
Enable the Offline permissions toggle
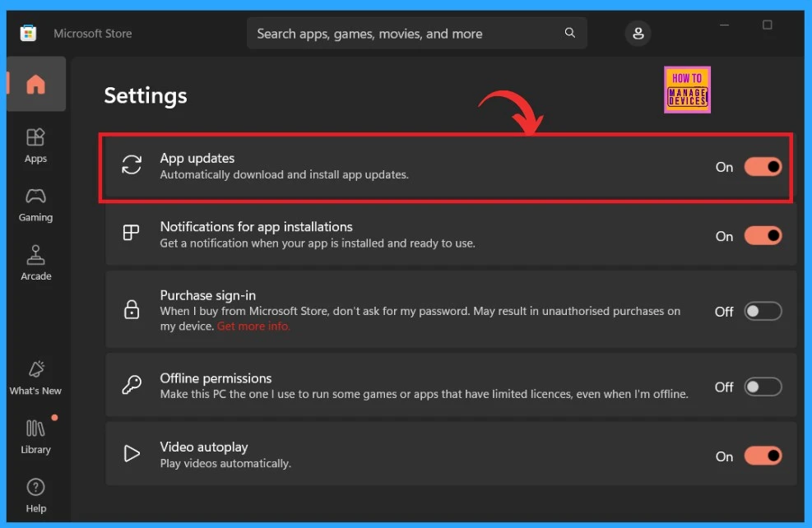763,387
